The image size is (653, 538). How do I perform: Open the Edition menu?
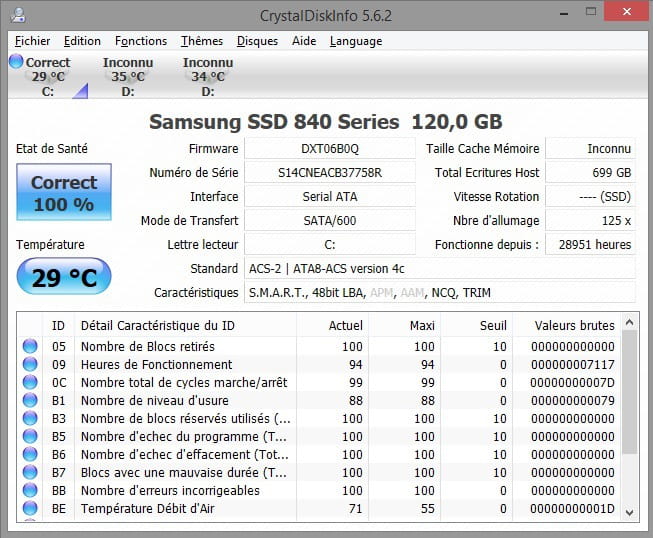[x=82, y=41]
